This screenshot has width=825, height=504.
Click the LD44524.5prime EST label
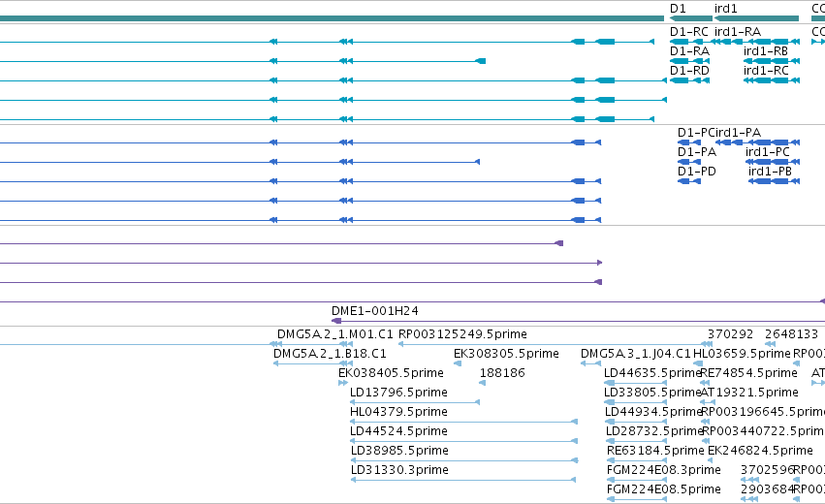coord(398,431)
